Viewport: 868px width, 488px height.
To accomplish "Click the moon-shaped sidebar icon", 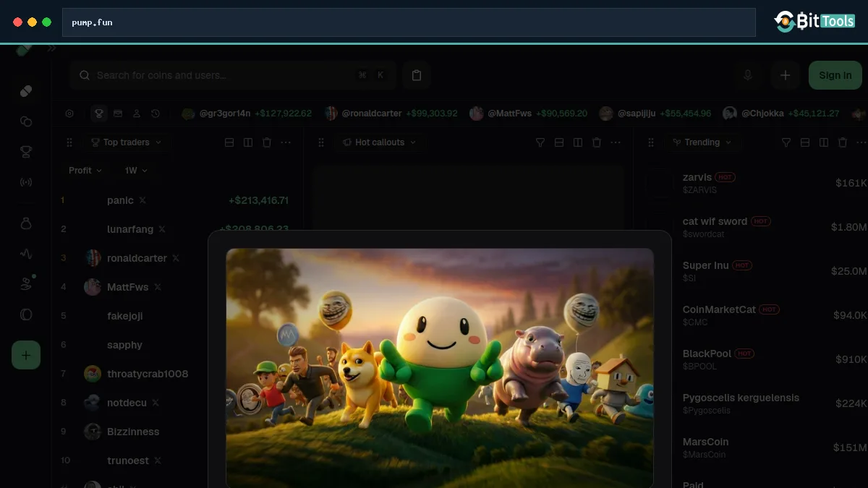I will click(x=26, y=314).
